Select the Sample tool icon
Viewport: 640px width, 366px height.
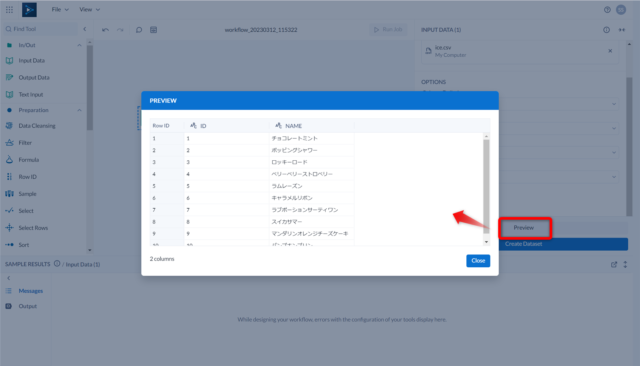pos(9,193)
